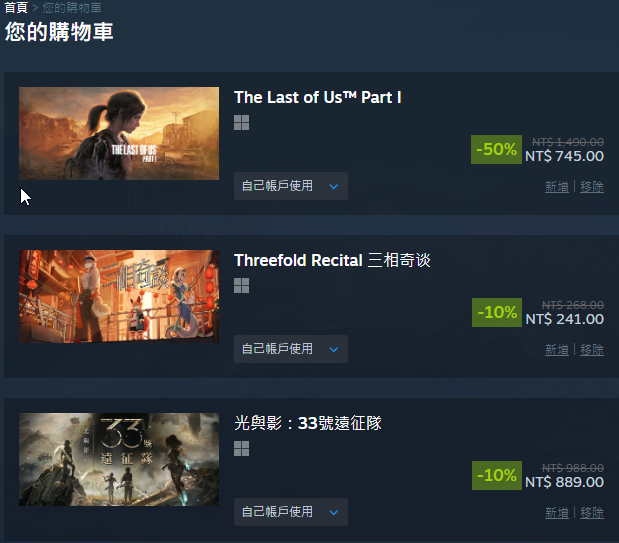Open account usage dropdown for The Last of Us
Viewport: 619px width, 543px height.
[291, 186]
